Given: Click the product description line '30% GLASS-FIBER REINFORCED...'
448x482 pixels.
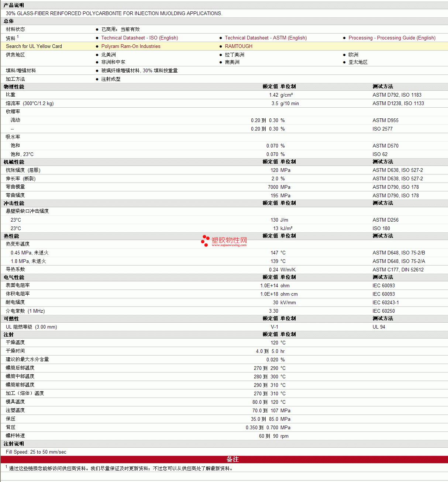Looking at the screenshot, I should click(x=114, y=13).
